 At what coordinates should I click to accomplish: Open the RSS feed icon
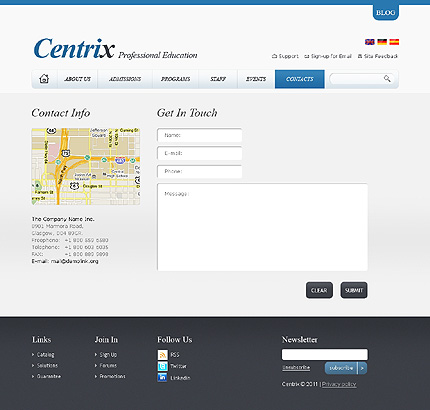(x=162, y=355)
